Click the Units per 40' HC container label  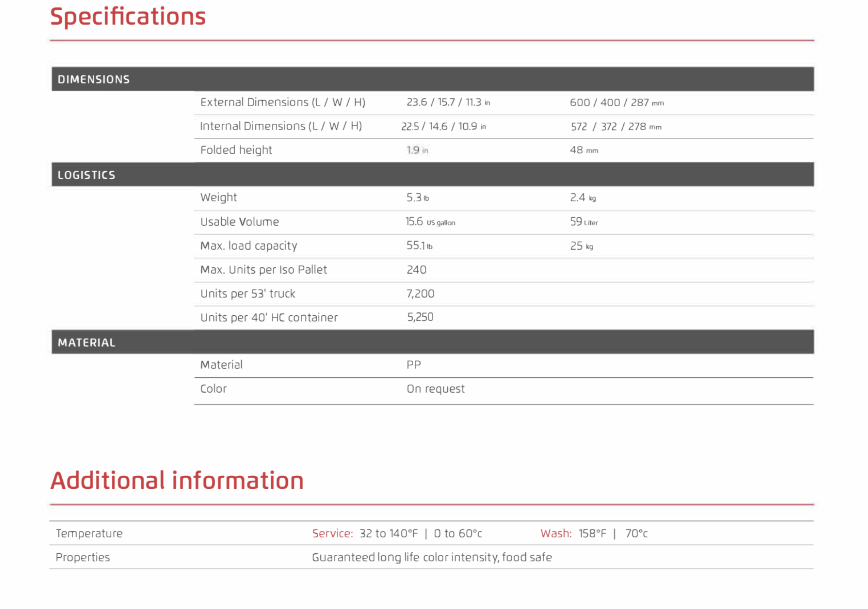point(269,317)
